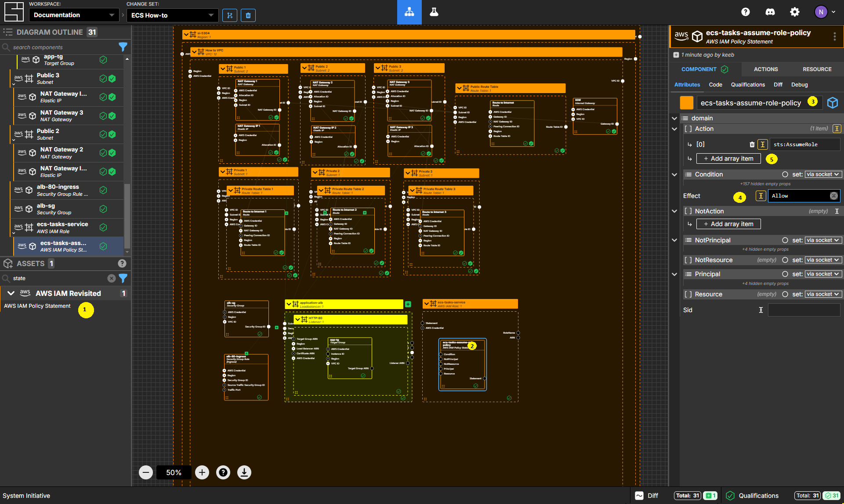The height and width of the screenshot is (504, 844).
Task: Open the Debug subtab
Action: (x=799, y=85)
